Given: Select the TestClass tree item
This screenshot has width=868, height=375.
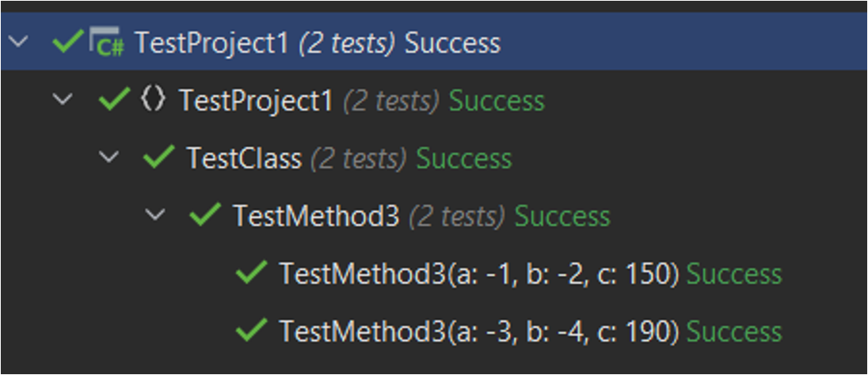Looking at the screenshot, I should 244,158.
